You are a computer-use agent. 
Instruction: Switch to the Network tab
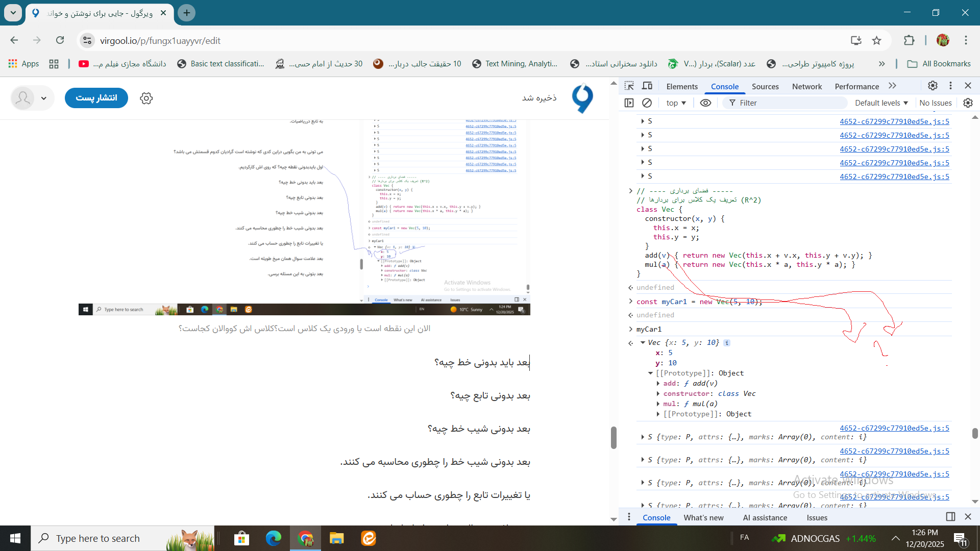(807, 86)
